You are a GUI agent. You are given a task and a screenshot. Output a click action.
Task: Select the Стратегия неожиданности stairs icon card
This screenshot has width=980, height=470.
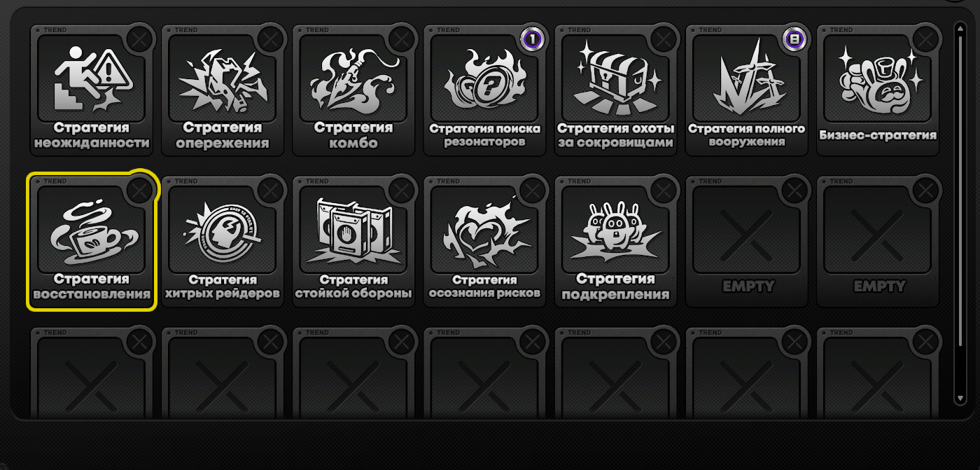[x=91, y=90]
